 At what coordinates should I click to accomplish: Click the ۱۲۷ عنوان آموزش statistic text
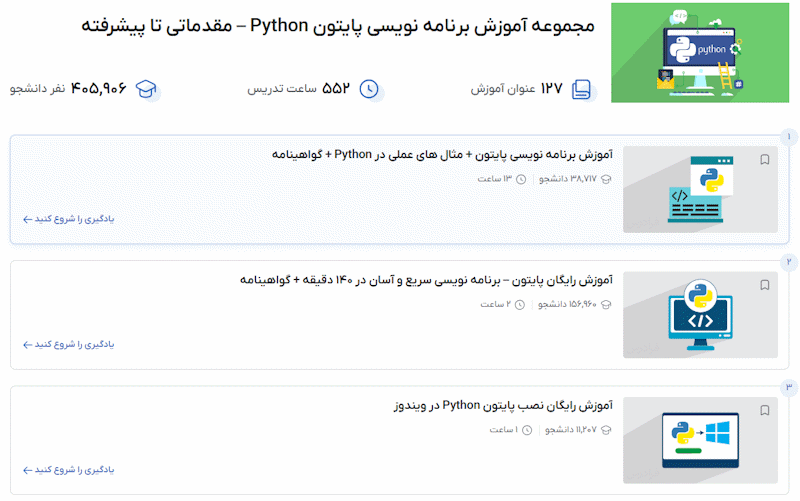click(516, 89)
